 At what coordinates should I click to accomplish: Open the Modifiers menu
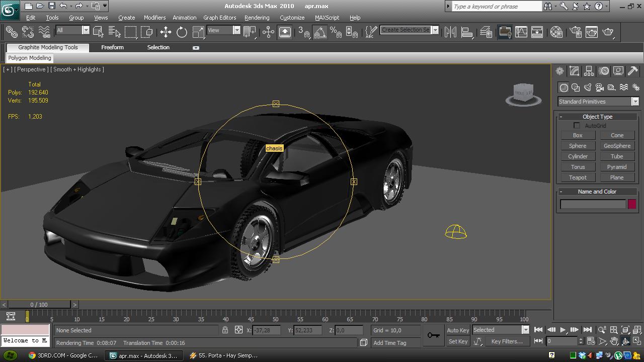pyautogui.click(x=154, y=18)
